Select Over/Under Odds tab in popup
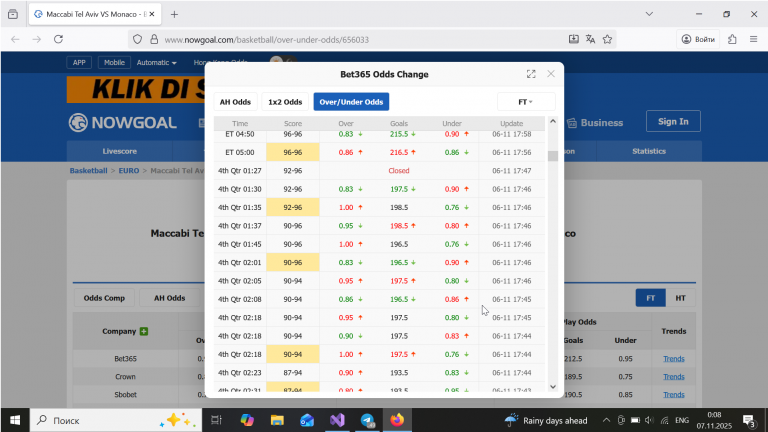768x432 pixels. point(351,102)
